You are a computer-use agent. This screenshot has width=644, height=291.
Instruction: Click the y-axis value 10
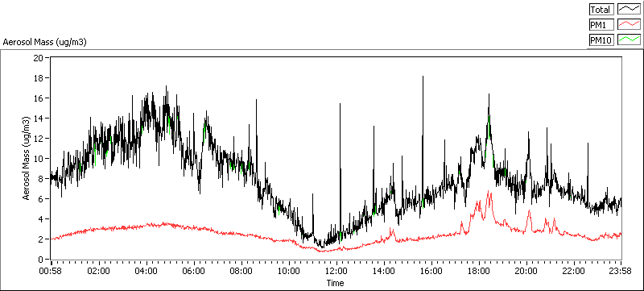[x=39, y=159]
